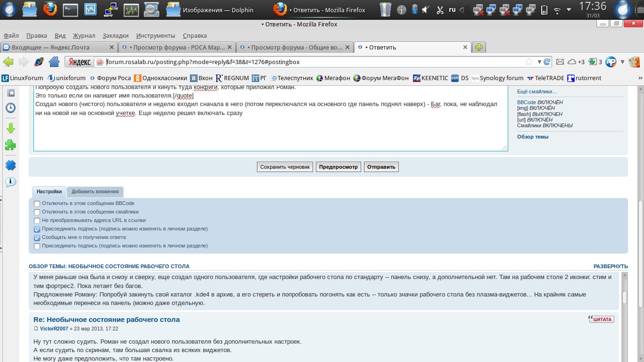The width and height of the screenshot is (644, 362).
Task: Open the 'Ещё смайлики…' link
Action: (537, 91)
